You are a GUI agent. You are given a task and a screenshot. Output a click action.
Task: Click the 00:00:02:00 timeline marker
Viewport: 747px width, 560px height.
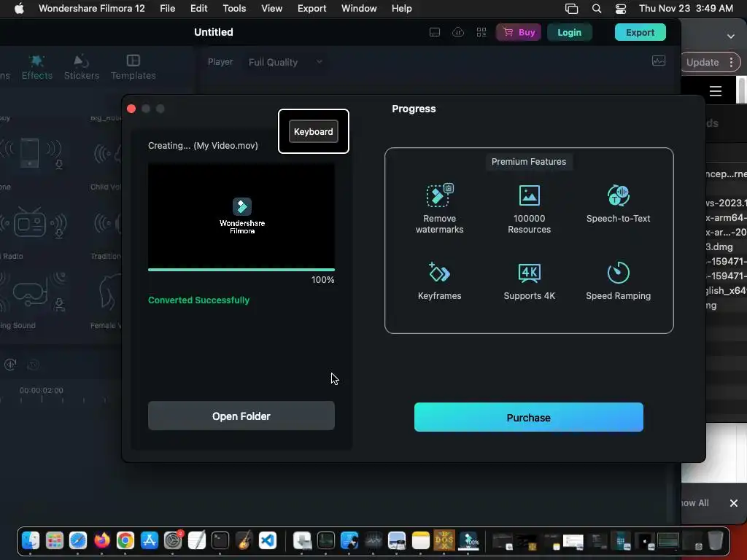pyautogui.click(x=42, y=390)
